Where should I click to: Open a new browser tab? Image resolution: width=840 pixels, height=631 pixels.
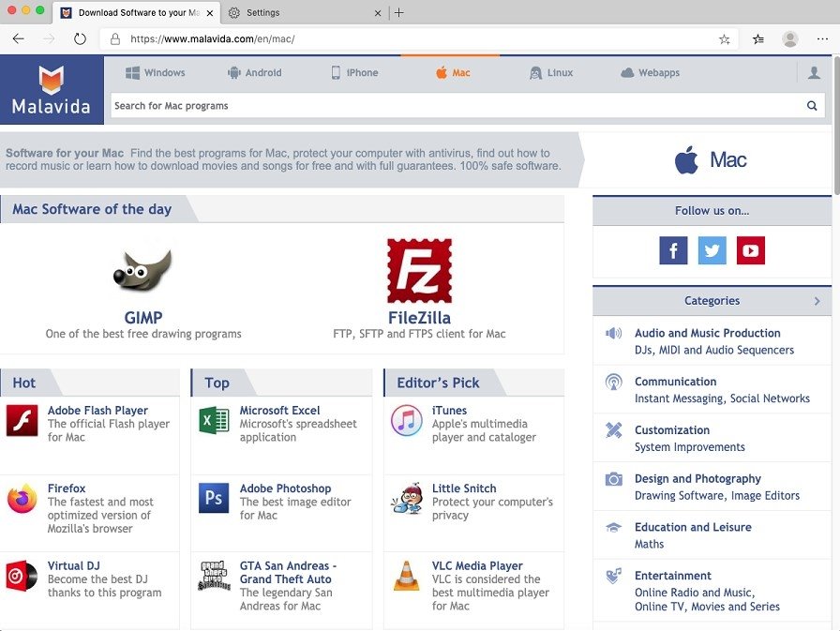click(x=399, y=12)
